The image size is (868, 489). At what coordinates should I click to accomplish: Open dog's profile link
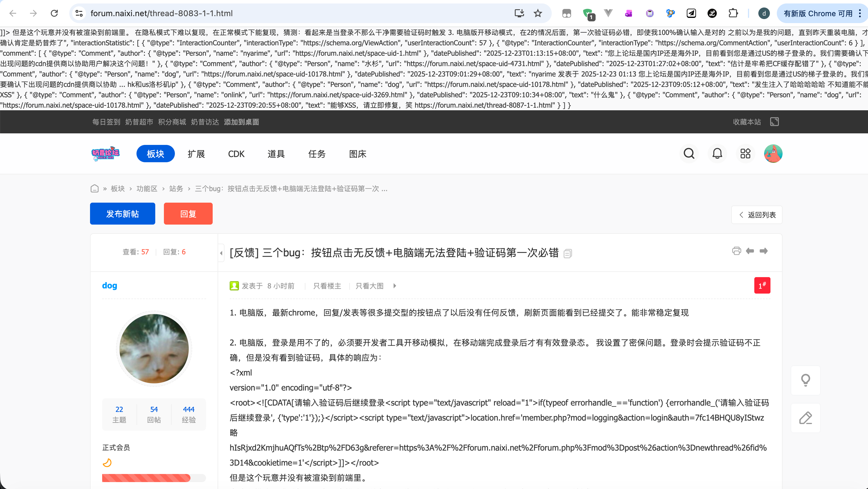coord(109,285)
